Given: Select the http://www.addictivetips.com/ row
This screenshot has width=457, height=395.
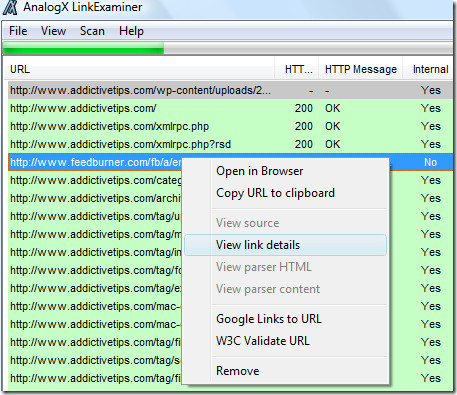Looking at the screenshot, I should tap(230, 108).
